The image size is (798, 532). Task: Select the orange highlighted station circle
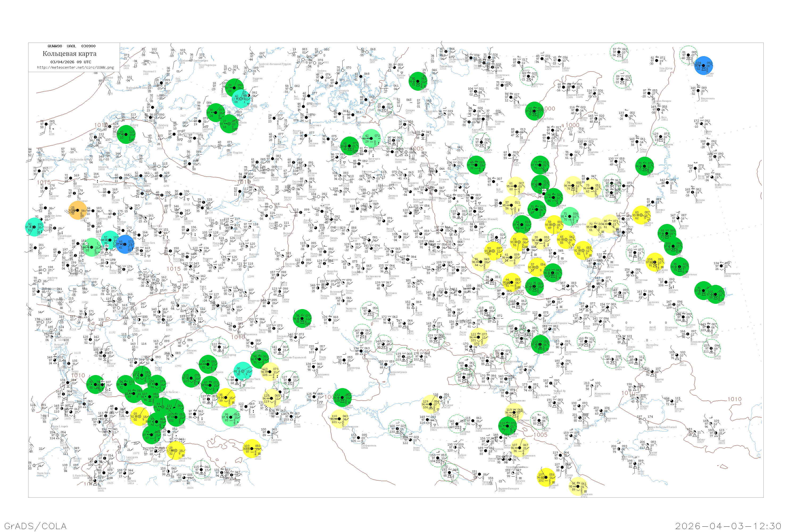[x=78, y=210]
